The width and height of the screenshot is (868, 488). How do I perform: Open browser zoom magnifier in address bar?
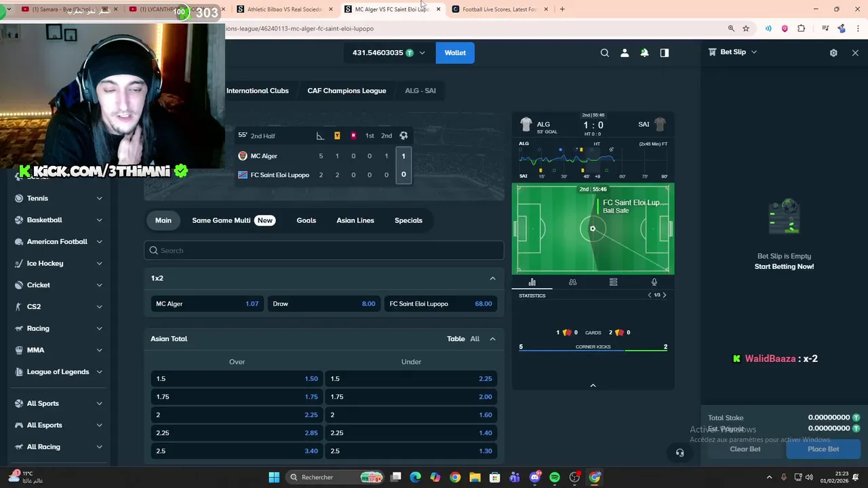click(731, 28)
